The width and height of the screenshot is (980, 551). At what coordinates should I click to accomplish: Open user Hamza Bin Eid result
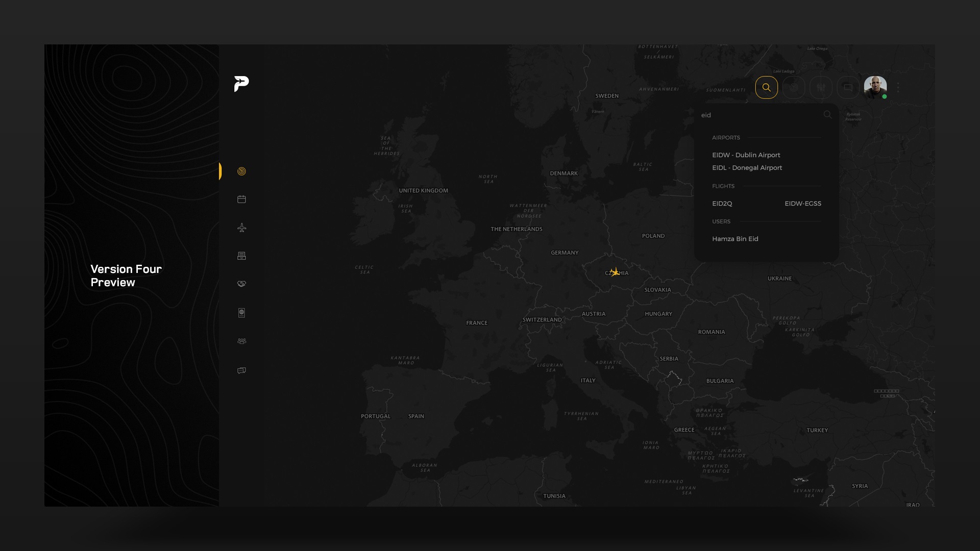tap(735, 239)
